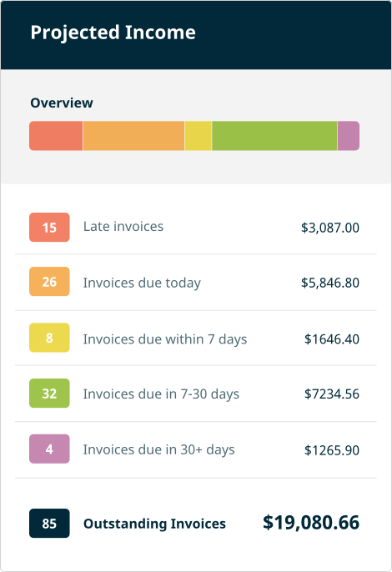This screenshot has height=572, width=392.
Task: Click the purple badge showing 4
Action: click(49, 449)
